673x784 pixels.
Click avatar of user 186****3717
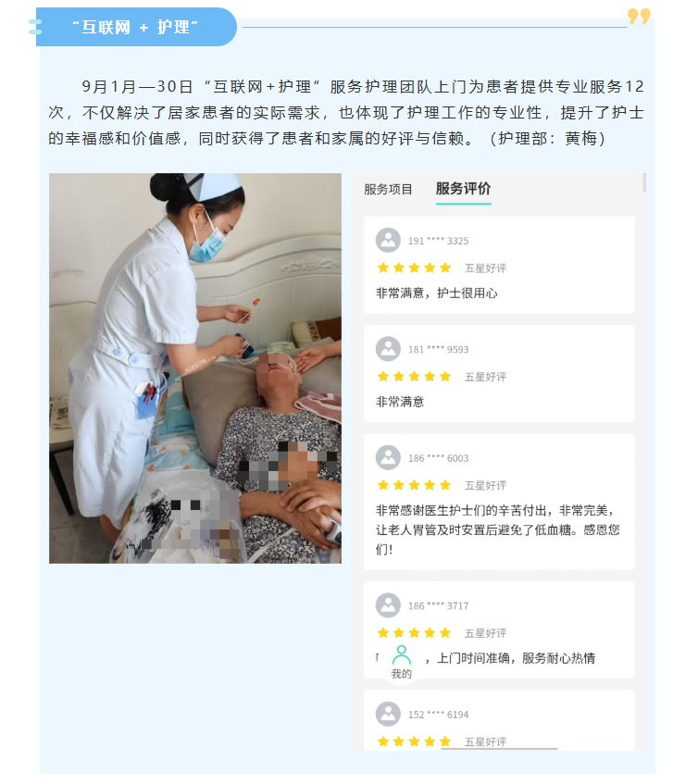tap(388, 605)
